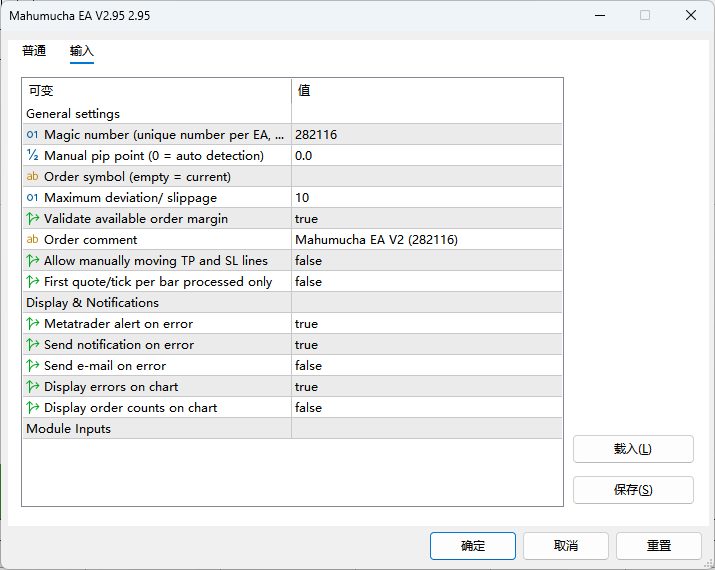This screenshot has width=715, height=570.
Task: Select the Module Inputs section row
Action: click(x=292, y=428)
